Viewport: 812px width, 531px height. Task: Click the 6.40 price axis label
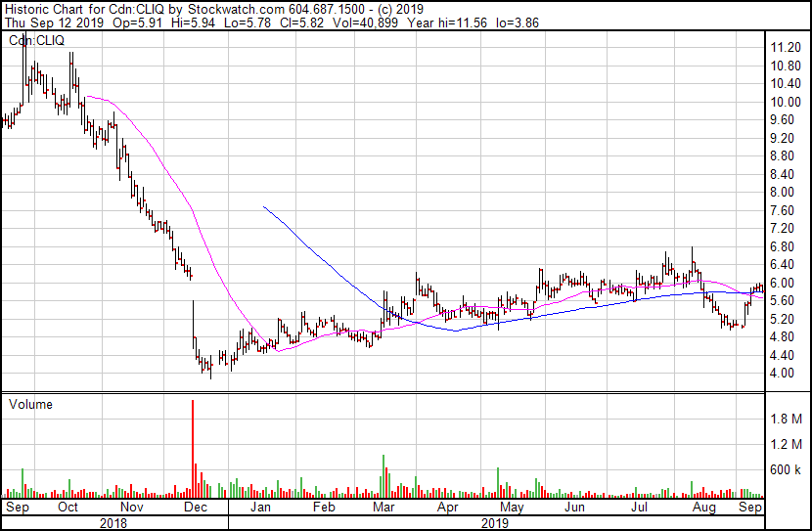pos(782,264)
